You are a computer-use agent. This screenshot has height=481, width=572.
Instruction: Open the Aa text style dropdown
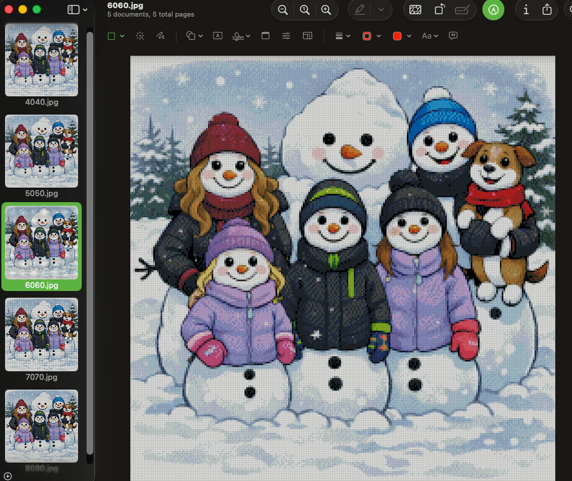click(430, 36)
